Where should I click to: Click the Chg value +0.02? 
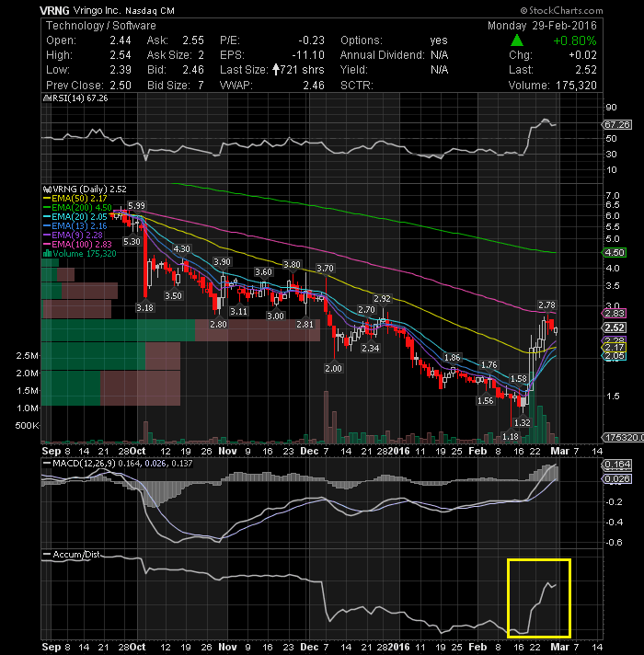pos(582,55)
